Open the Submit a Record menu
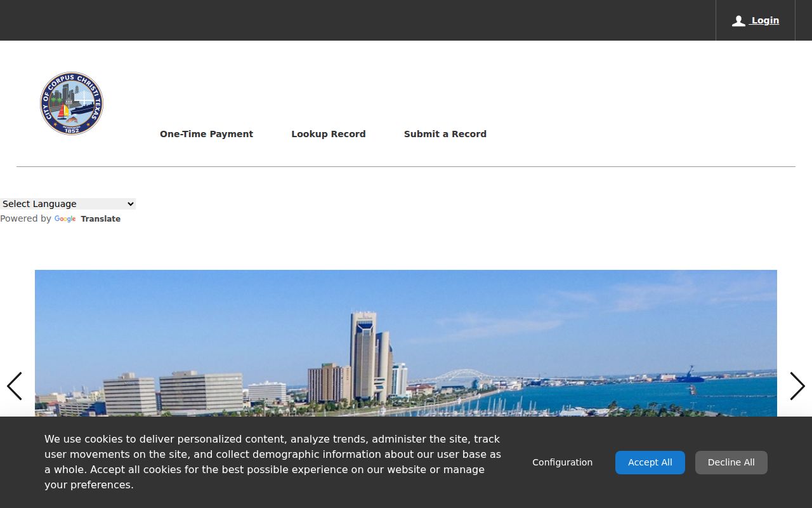 tap(445, 134)
